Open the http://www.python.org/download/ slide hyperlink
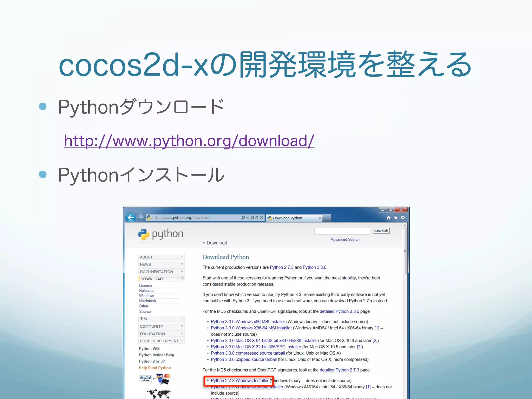The height and width of the screenshot is (399, 532). [x=189, y=141]
